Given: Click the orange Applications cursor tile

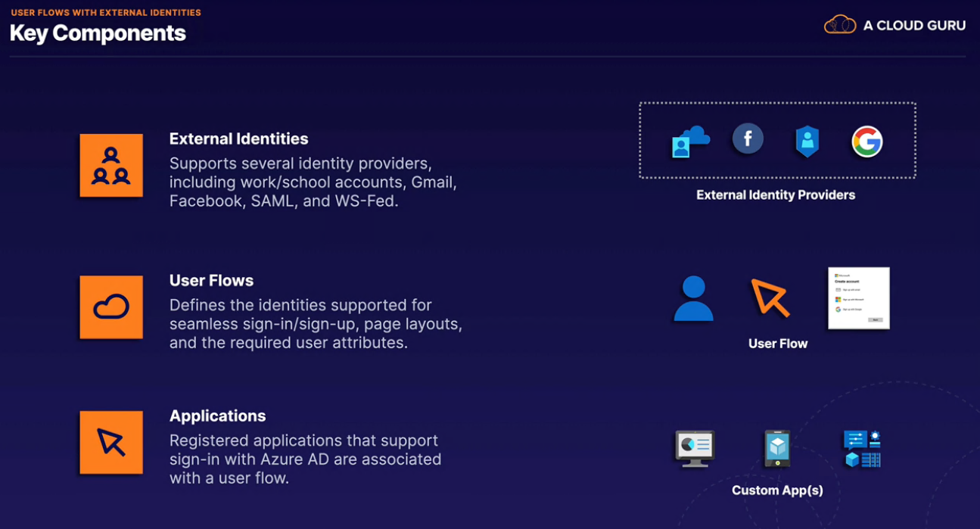Looking at the screenshot, I should [111, 443].
